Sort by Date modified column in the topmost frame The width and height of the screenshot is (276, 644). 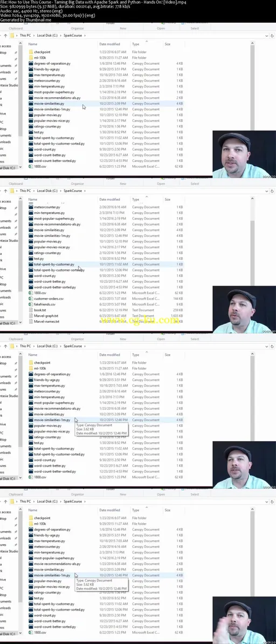(109, 44)
